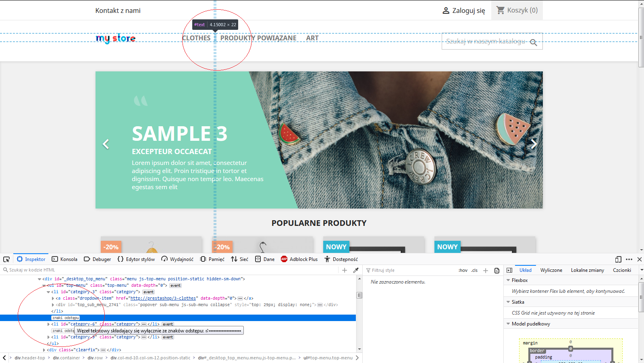Viewport: 644px width, 363px height.
Task: Open the Dostępność tab
Action: [x=341, y=259]
